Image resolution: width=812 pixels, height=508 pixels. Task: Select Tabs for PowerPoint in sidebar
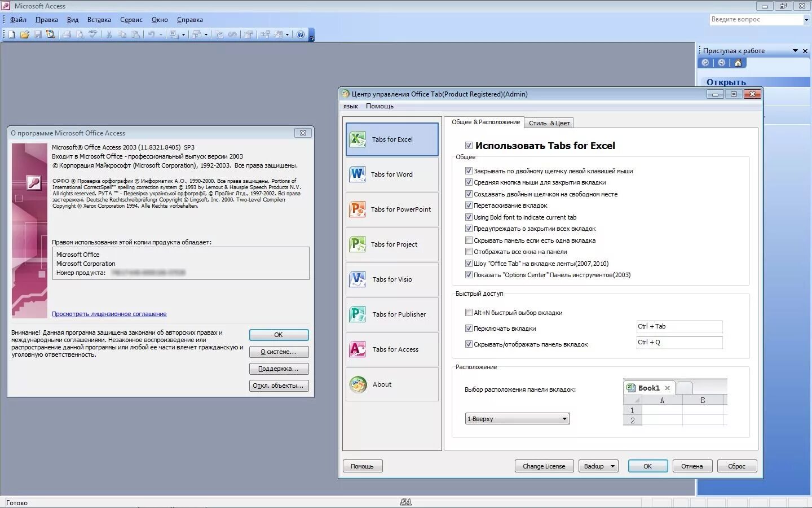point(392,209)
